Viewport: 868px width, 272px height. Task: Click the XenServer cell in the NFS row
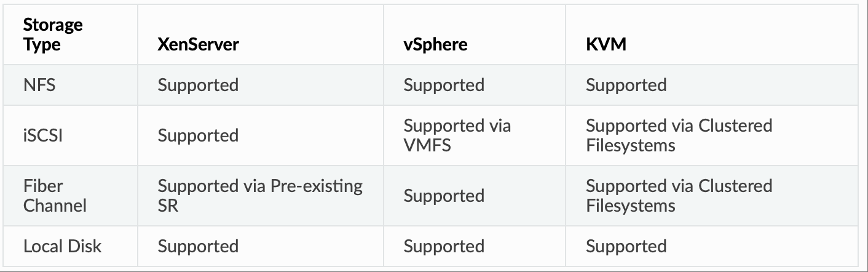(198, 84)
